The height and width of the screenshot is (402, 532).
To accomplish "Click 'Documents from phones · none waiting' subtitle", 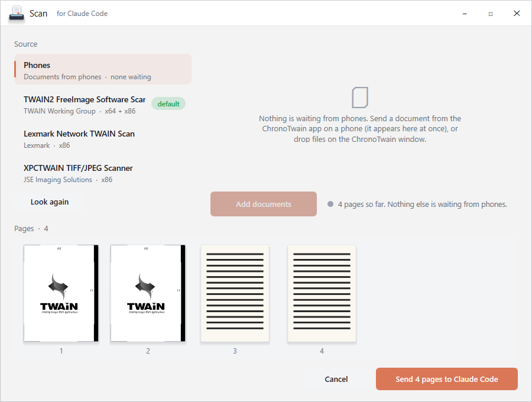I will tap(87, 77).
